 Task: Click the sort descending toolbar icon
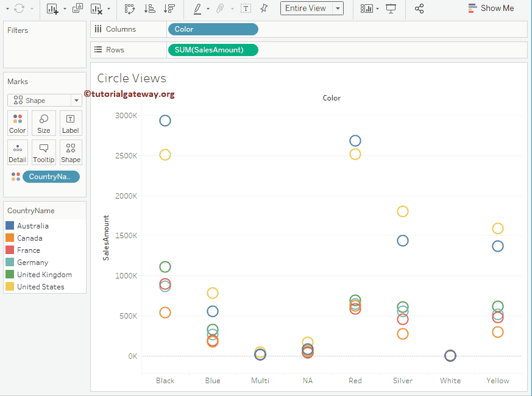pos(169,9)
